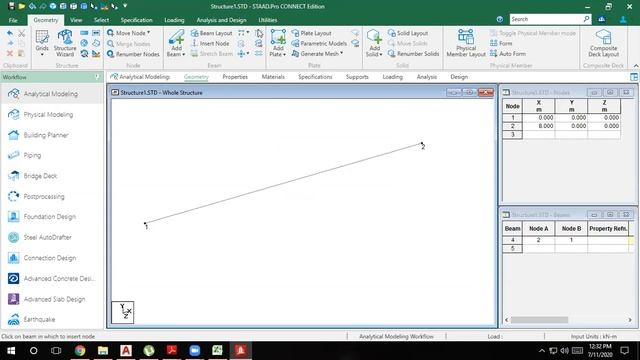Click the Add Plate icon
The height and width of the screenshot is (360, 640).
[x=278, y=38]
